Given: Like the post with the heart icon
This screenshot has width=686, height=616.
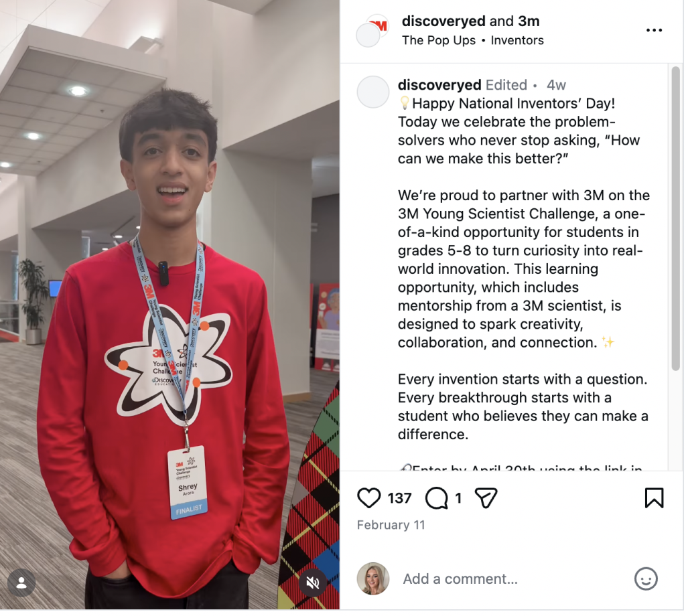Looking at the screenshot, I should [x=368, y=497].
